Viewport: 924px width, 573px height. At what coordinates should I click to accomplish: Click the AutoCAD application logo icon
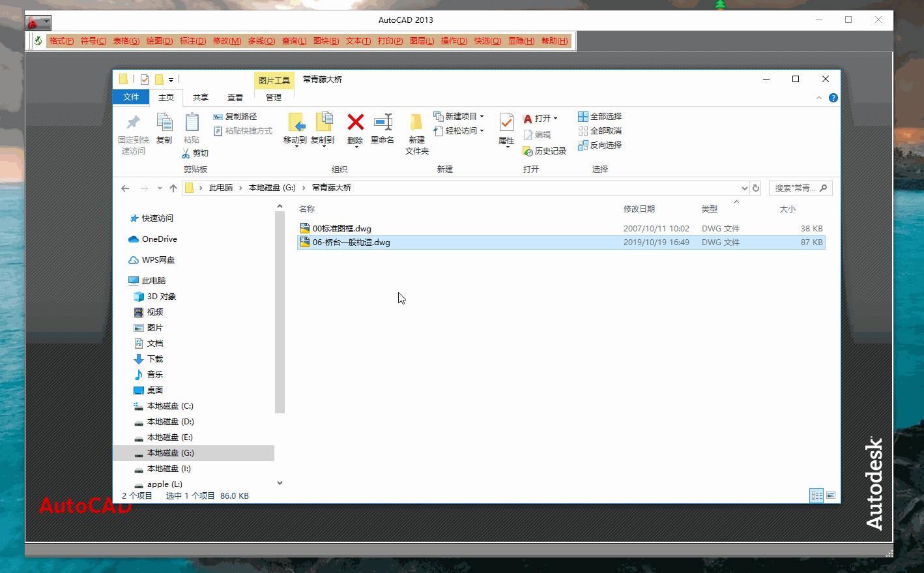click(x=32, y=23)
